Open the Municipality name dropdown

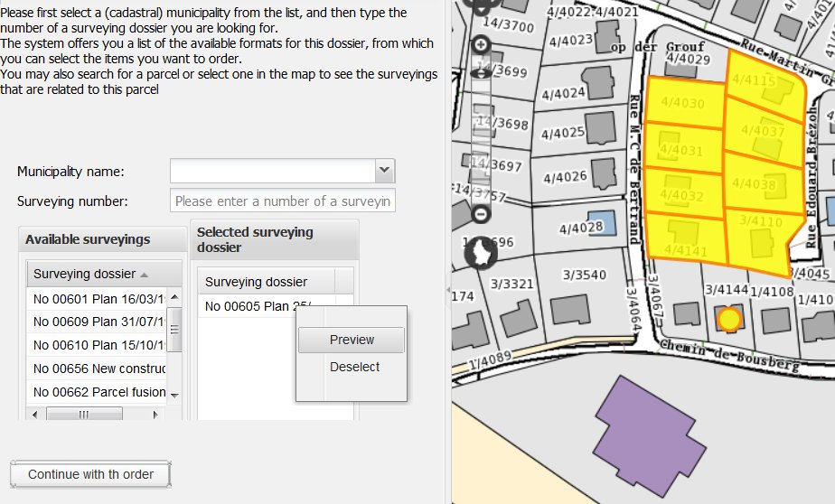pos(385,171)
